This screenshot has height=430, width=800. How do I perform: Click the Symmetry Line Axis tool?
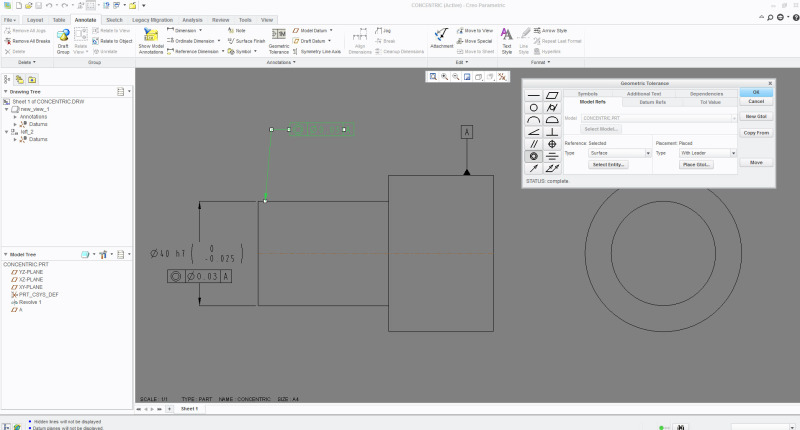coord(317,52)
